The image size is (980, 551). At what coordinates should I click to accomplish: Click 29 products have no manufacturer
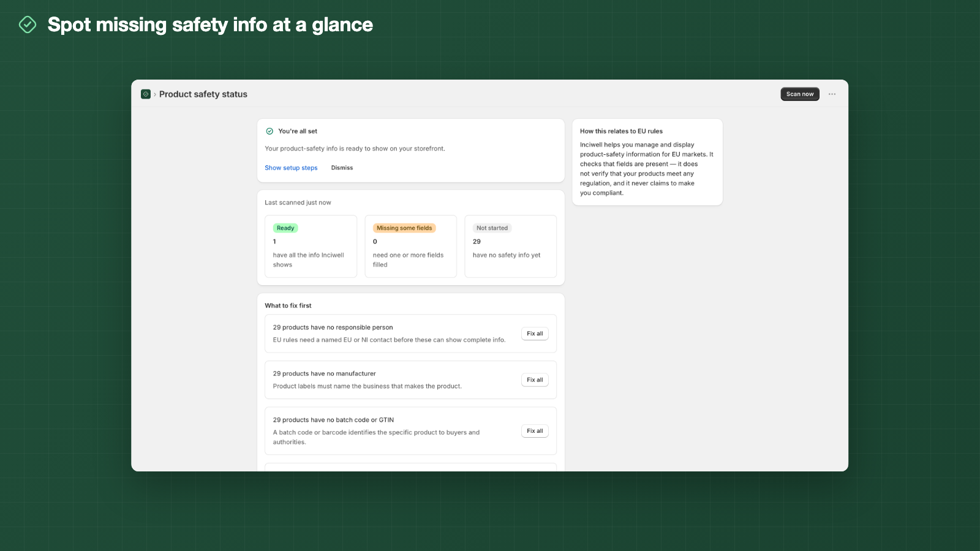[324, 373]
